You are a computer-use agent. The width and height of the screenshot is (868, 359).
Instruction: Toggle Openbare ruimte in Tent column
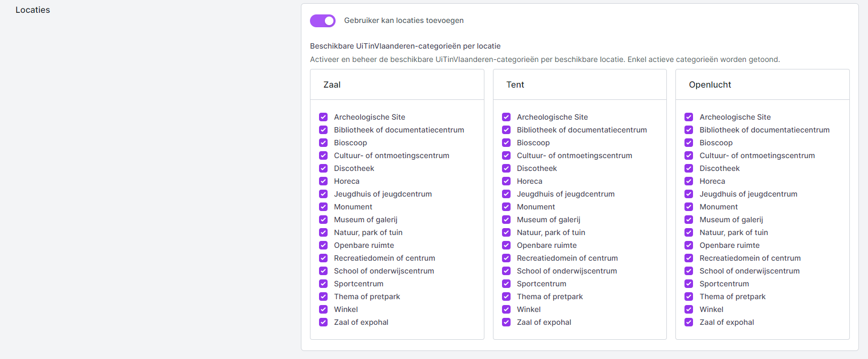(x=506, y=245)
